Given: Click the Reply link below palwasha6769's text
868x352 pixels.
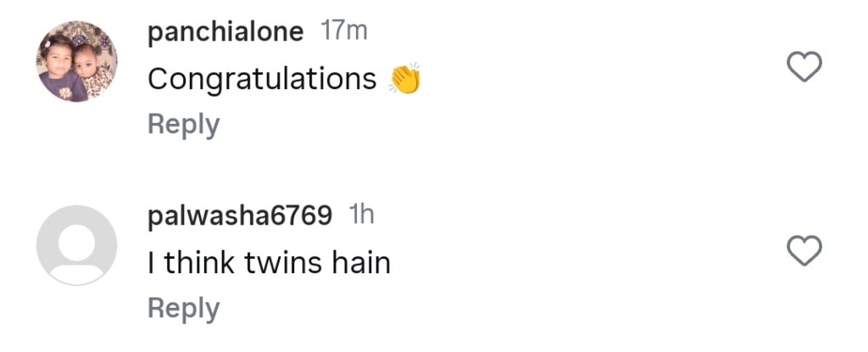Looking at the screenshot, I should [x=183, y=309].
